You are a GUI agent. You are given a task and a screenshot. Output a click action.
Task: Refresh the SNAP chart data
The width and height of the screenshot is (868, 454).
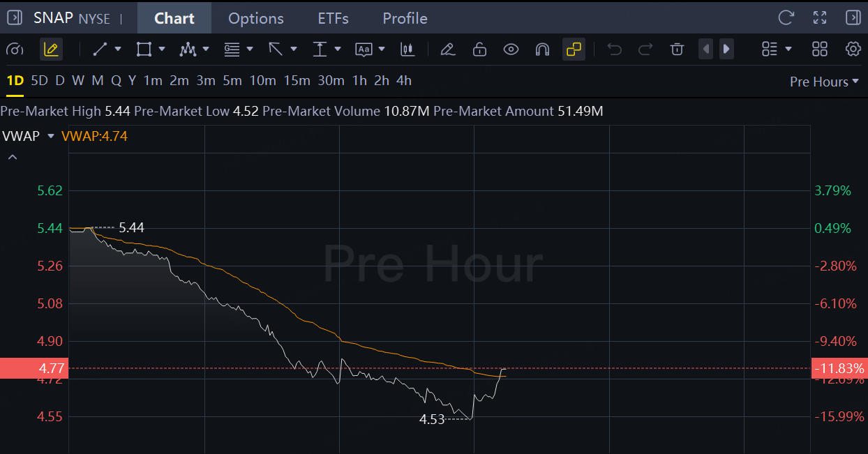[786, 17]
